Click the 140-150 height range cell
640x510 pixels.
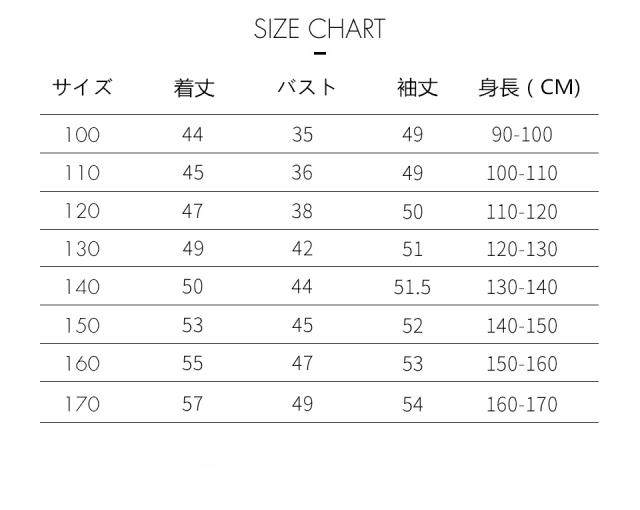tap(522, 326)
